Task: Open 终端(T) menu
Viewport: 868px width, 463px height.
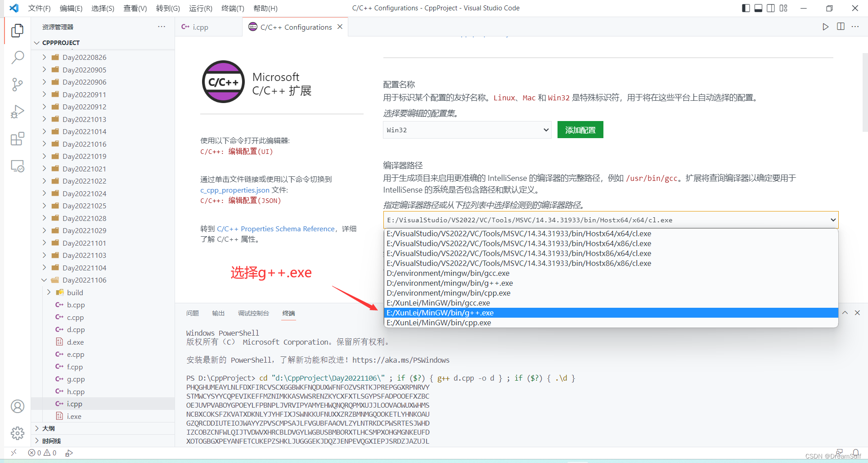Action: coord(233,8)
